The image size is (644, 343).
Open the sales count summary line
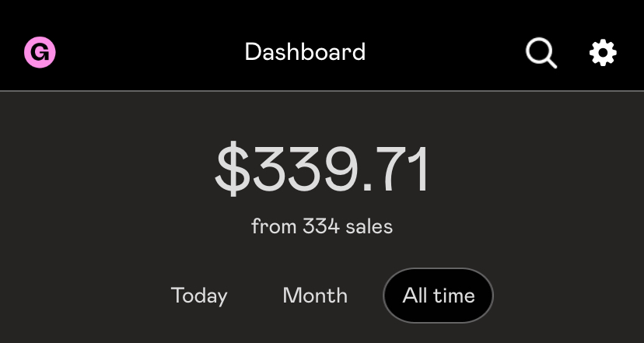click(322, 226)
